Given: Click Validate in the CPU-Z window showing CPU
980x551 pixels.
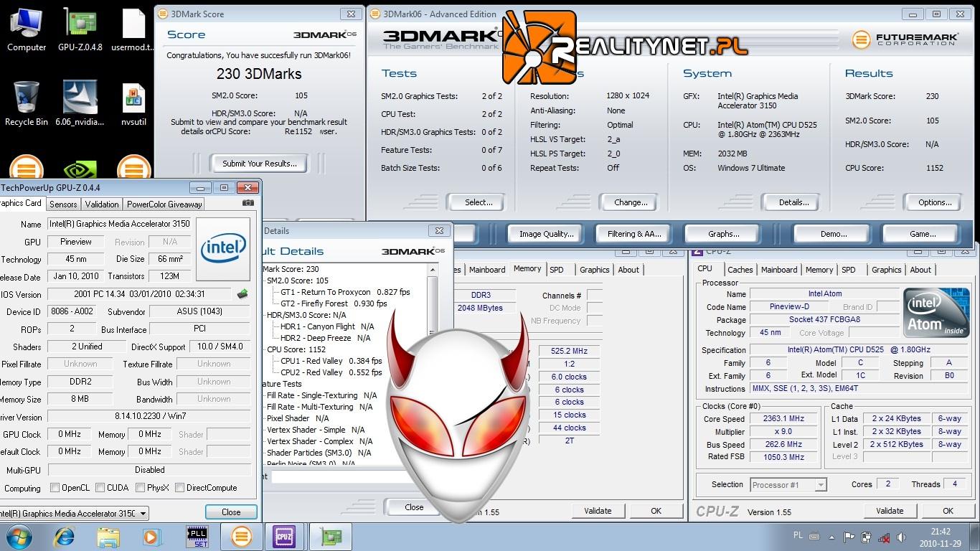Looking at the screenshot, I should click(x=890, y=511).
